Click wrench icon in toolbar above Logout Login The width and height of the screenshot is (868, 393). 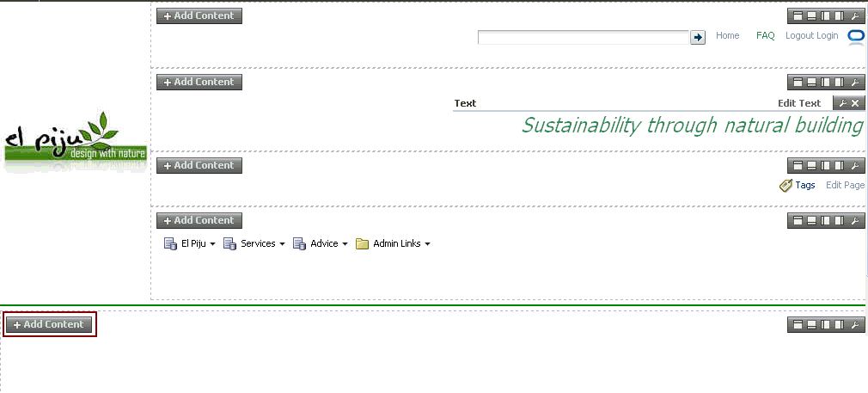point(855,16)
